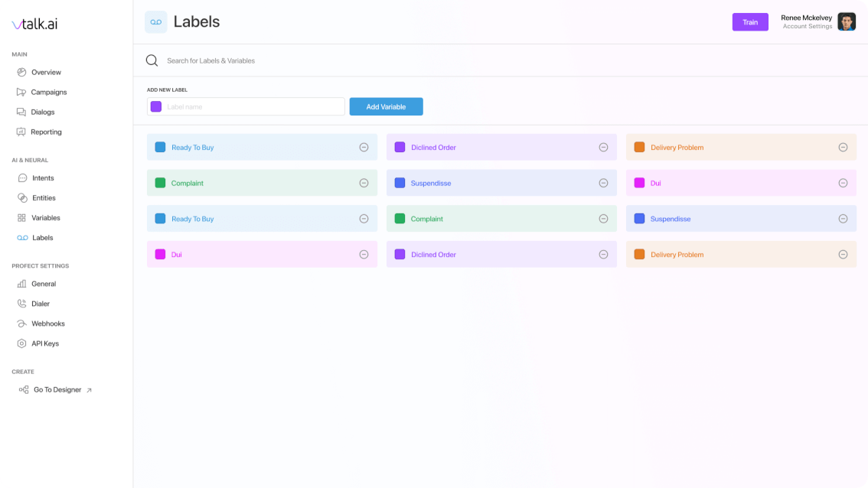
Task: Open the Overview menu item
Action: [x=46, y=73]
